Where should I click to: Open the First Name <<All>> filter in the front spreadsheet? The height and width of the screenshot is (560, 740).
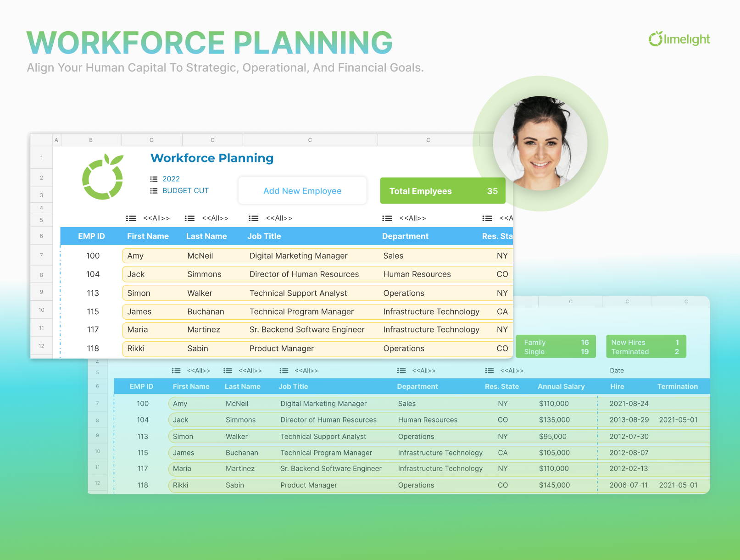156,218
